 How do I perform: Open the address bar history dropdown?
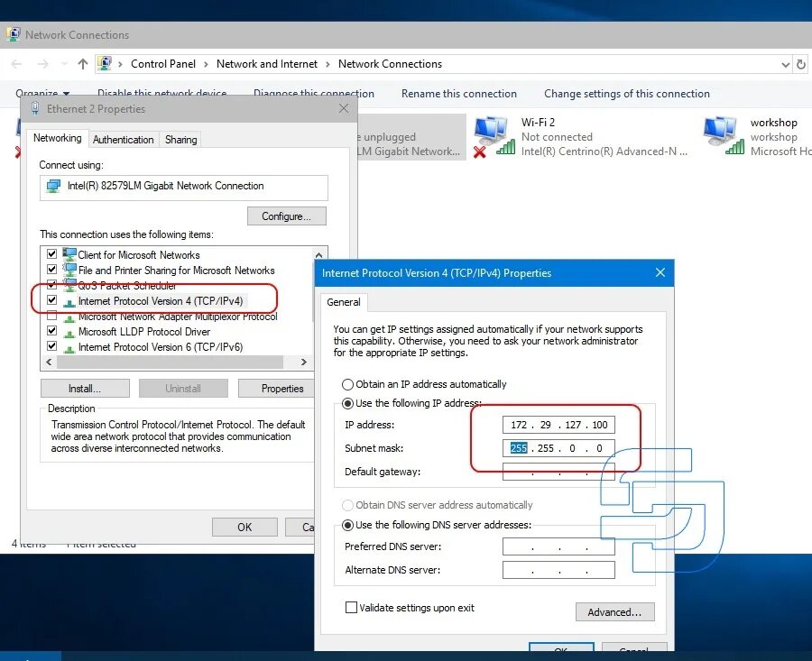784,63
